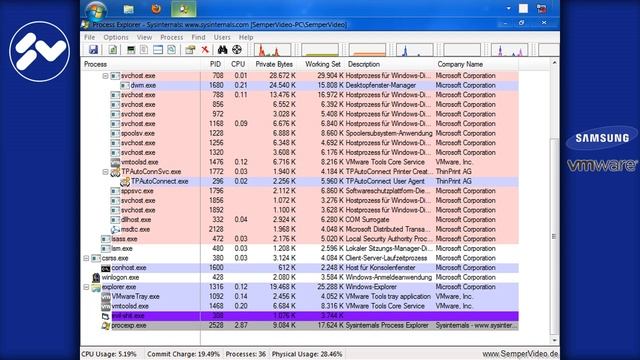Open the green commit history mini graph
This screenshot has width=640, height=360.
pyautogui.click(x=320, y=50)
